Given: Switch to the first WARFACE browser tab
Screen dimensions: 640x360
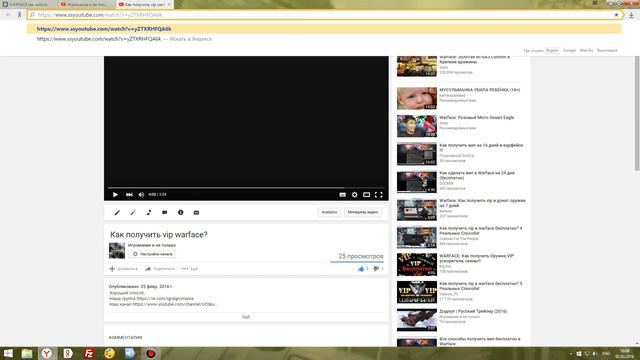Looking at the screenshot, I should (x=28, y=4).
